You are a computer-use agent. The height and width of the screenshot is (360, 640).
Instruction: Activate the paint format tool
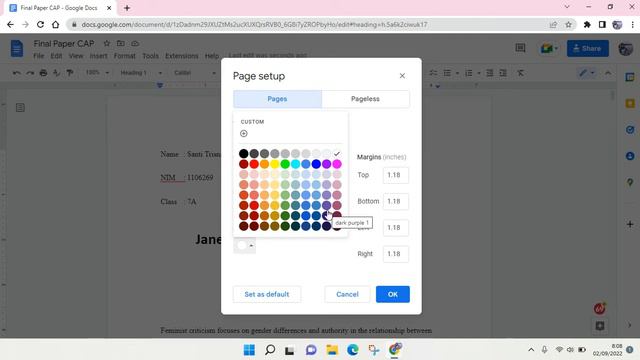70,73
